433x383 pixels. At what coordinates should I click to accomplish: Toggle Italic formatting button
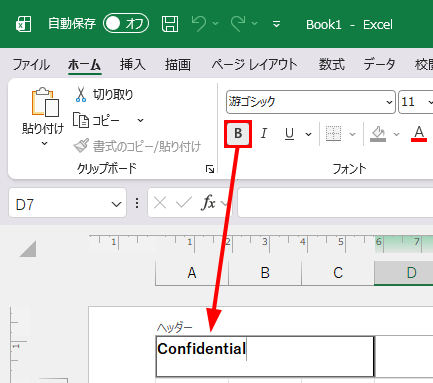[264, 134]
